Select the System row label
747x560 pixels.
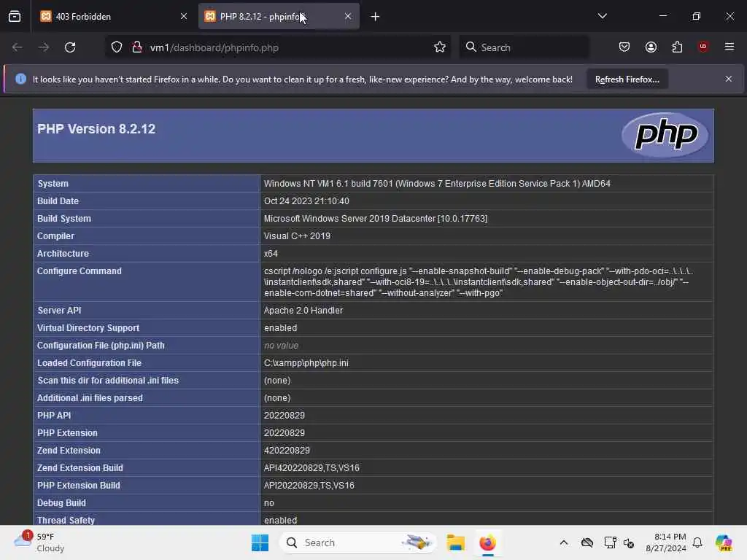pyautogui.click(x=53, y=183)
